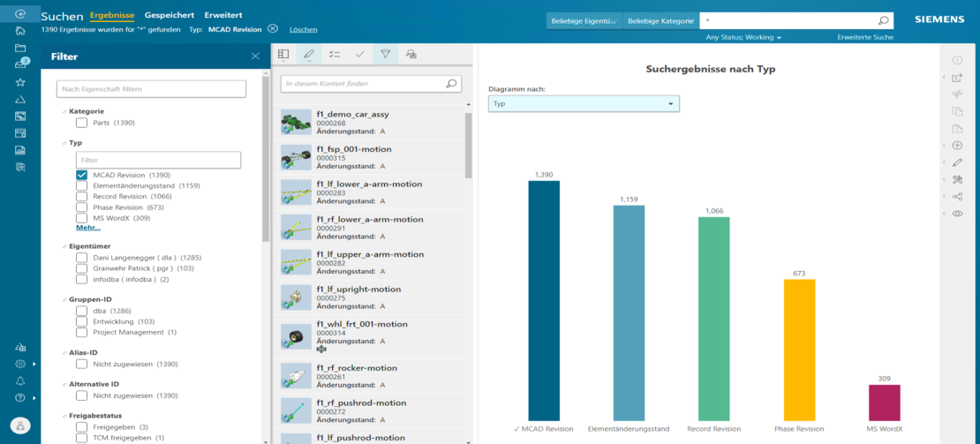Open the Help question mark icon
This screenshot has width=980, height=444.
[x=20, y=398]
